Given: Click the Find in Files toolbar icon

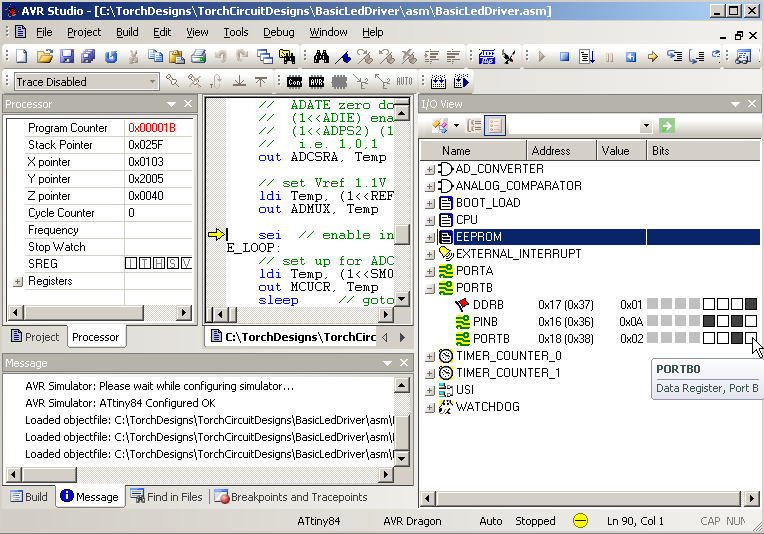Looking at the screenshot, I should (x=287, y=57).
